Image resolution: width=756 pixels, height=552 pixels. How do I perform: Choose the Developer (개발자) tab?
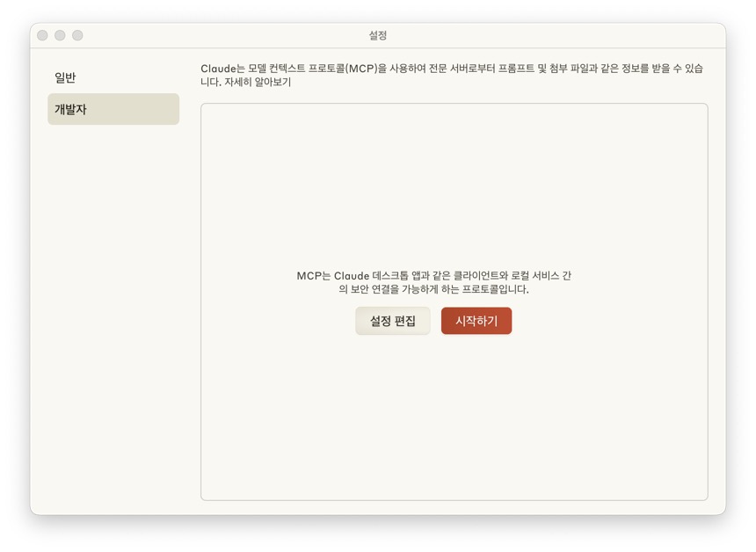(113, 110)
